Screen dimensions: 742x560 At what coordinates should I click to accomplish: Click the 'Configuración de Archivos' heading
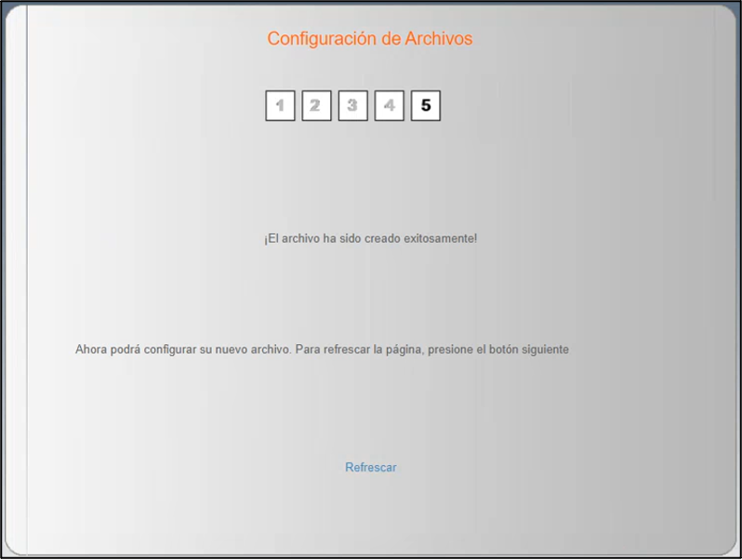(x=370, y=39)
